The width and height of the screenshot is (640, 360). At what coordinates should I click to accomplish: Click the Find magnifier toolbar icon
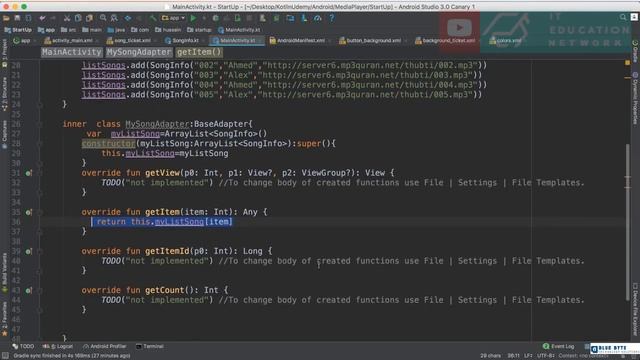pyautogui.click(x=103, y=18)
